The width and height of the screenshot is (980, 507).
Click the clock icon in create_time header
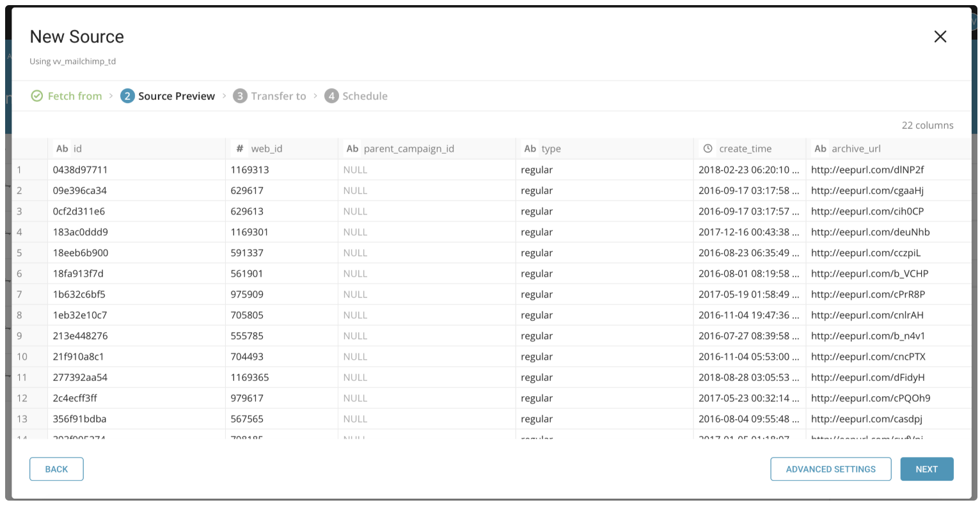[x=707, y=149]
